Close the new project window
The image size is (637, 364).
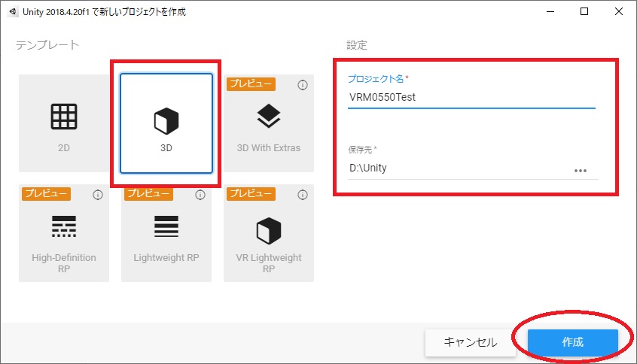[618, 12]
